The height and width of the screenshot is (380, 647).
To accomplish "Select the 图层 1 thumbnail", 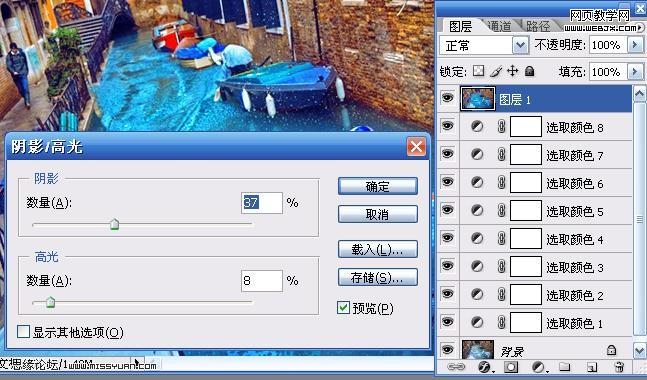I will pyautogui.click(x=478, y=99).
